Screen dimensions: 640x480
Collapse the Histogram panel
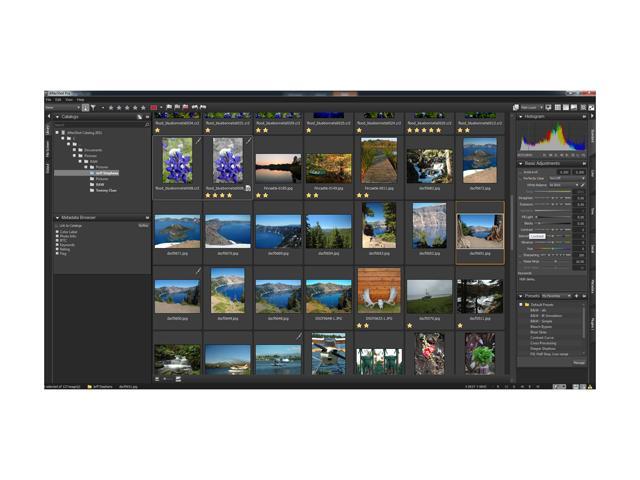(521, 117)
